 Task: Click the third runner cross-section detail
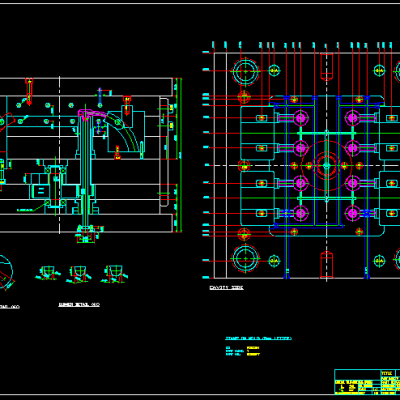(115, 274)
